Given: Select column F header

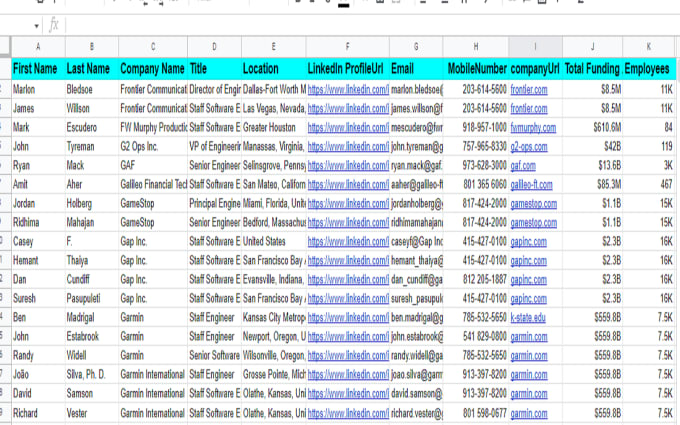Looking at the screenshot, I should click(x=348, y=46).
